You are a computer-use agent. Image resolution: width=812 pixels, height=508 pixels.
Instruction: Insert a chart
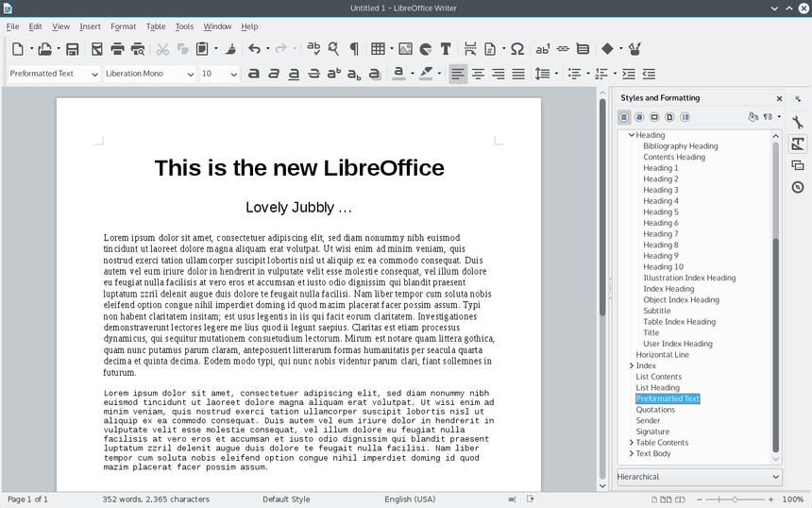click(x=426, y=49)
